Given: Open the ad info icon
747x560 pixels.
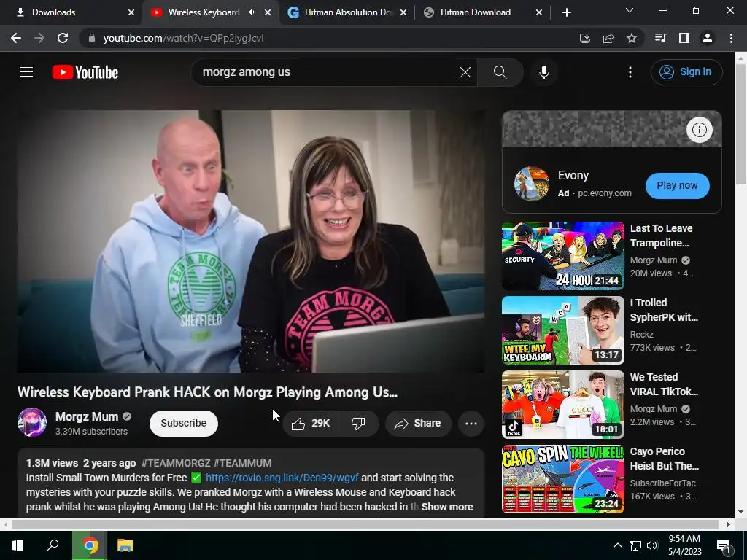Looking at the screenshot, I should pyautogui.click(x=699, y=130).
